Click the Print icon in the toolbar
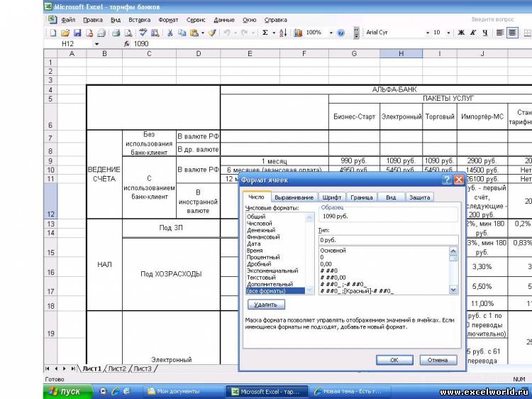This screenshot has width=532, height=399. point(116,33)
